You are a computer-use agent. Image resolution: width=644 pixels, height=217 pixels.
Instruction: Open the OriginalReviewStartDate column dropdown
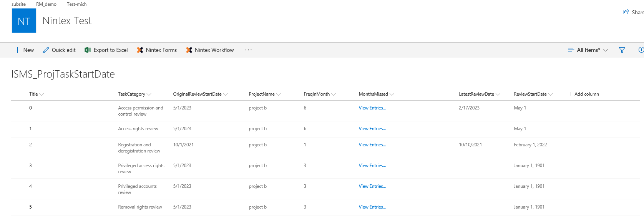coord(225,94)
